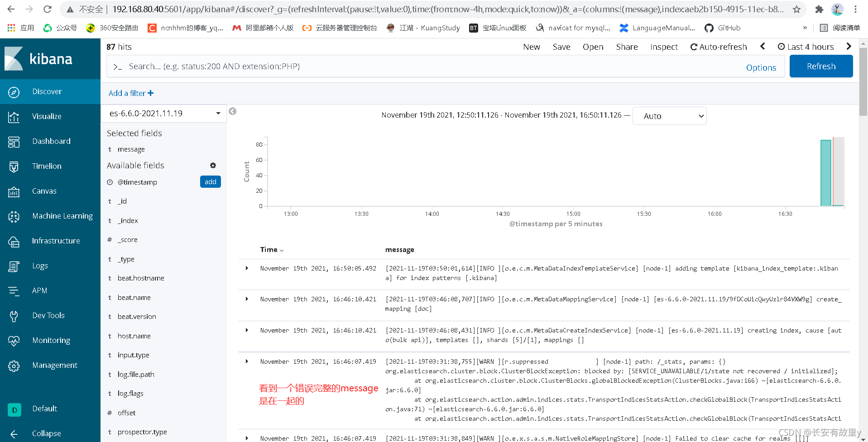The height and width of the screenshot is (442, 868).
Task: Move time range forward with right chevron
Action: tap(849, 46)
